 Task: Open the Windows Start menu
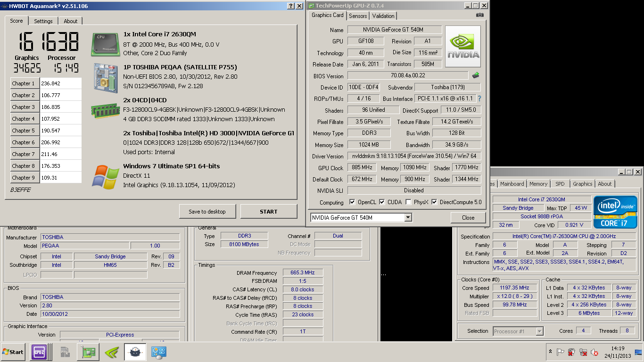pos(13,352)
